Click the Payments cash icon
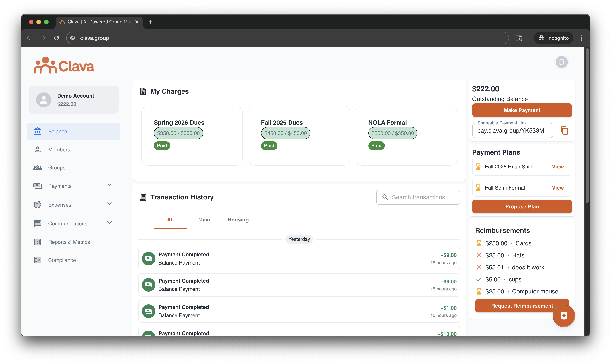 point(38,186)
